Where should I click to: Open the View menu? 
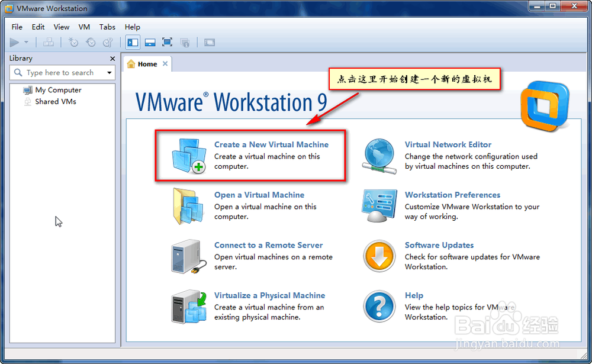[61, 27]
